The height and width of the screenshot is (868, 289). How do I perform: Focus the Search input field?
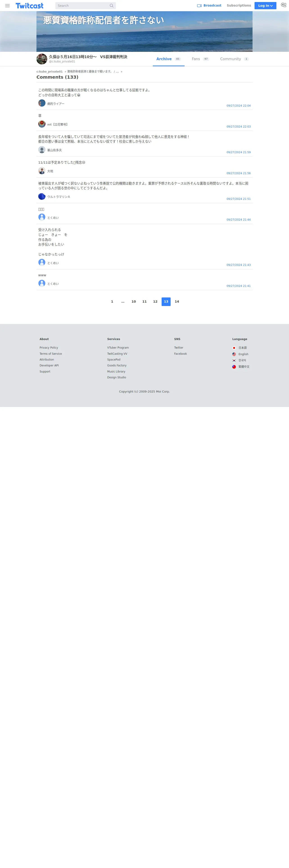point(82,6)
